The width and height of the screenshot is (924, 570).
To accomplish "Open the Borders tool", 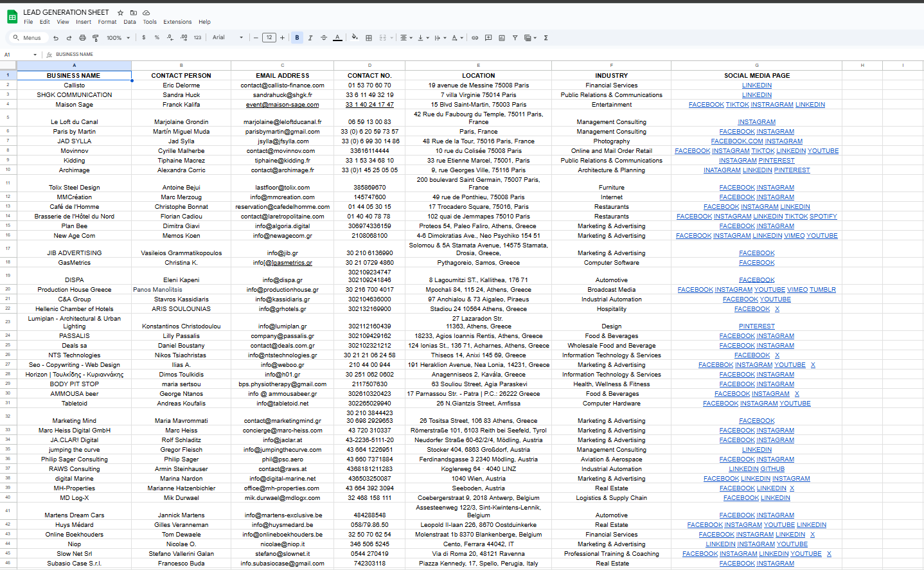I will click(x=369, y=38).
